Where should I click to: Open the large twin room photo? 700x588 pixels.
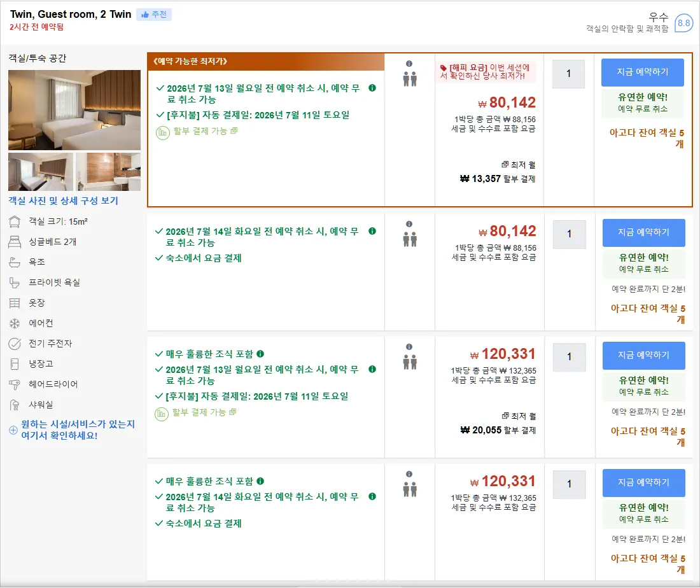point(74,110)
